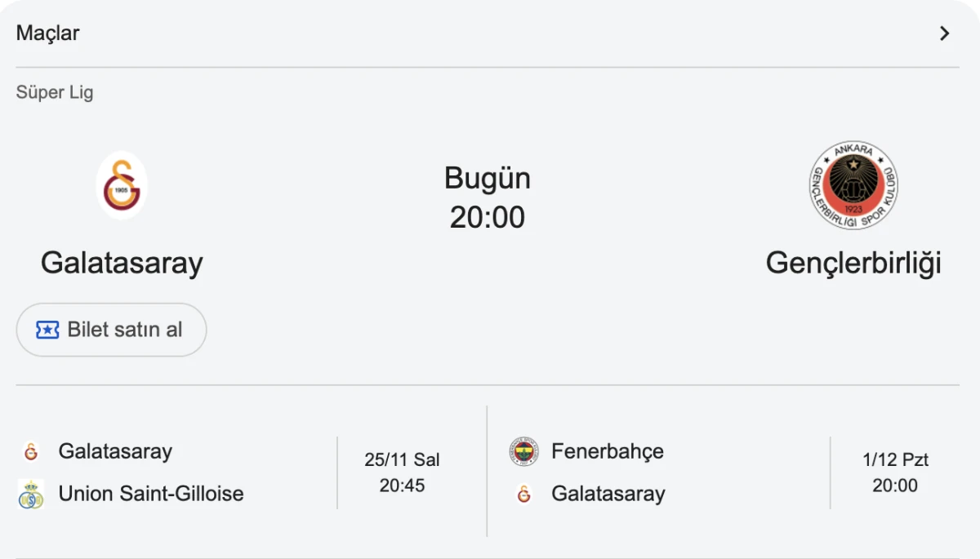980x559 pixels.
Task: Click the large Galatasaray club crest
Action: point(121,185)
